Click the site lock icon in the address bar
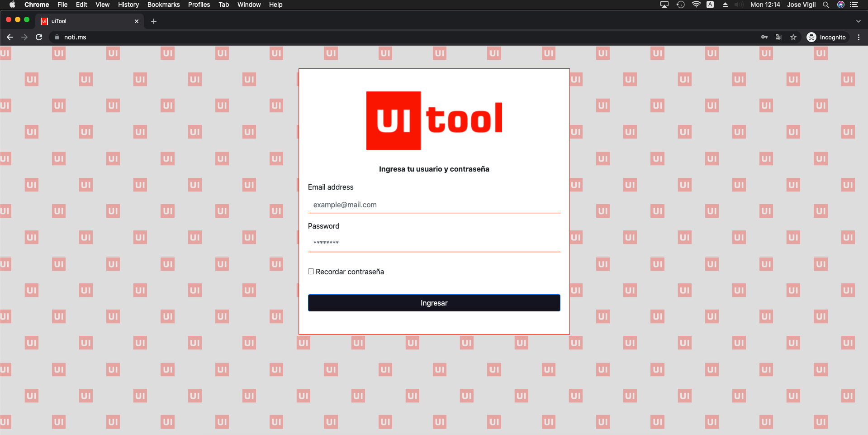 pyautogui.click(x=57, y=37)
